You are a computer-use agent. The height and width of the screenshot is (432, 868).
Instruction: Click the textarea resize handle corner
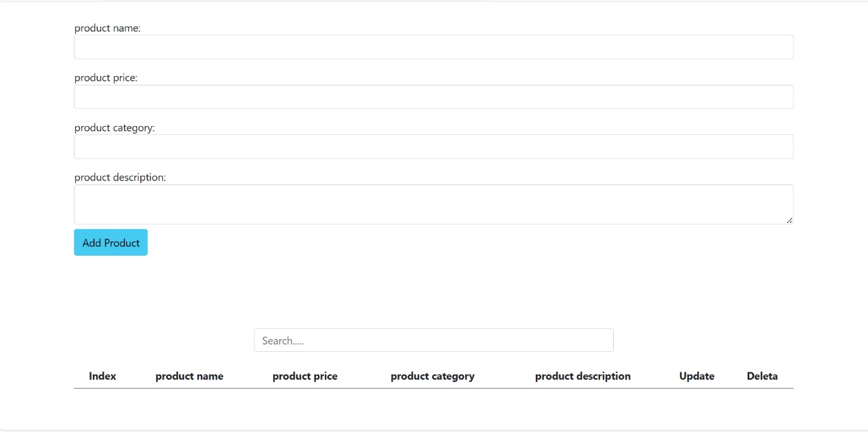point(789,220)
